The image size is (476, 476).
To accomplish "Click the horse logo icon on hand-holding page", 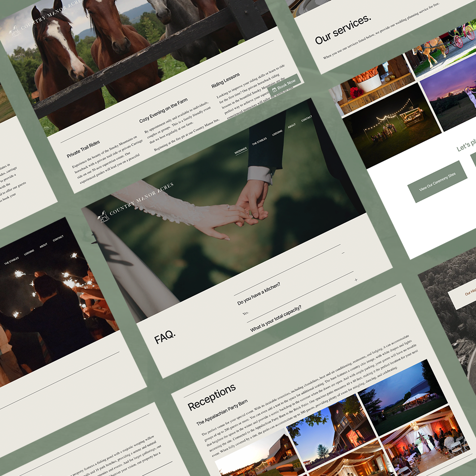I will (103, 216).
